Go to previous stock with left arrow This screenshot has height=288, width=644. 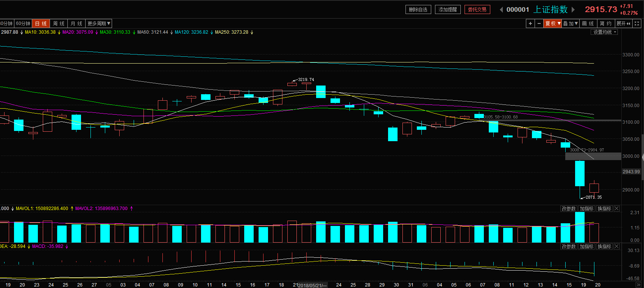pyautogui.click(x=501, y=9)
